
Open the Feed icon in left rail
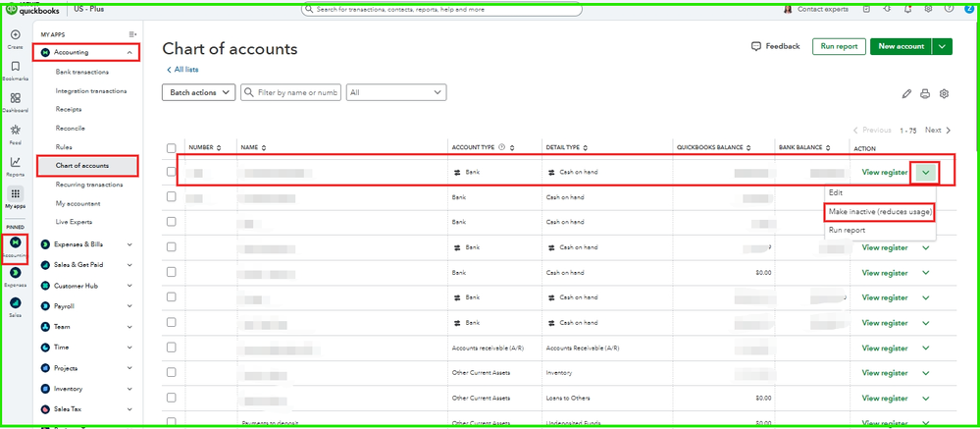click(16, 131)
